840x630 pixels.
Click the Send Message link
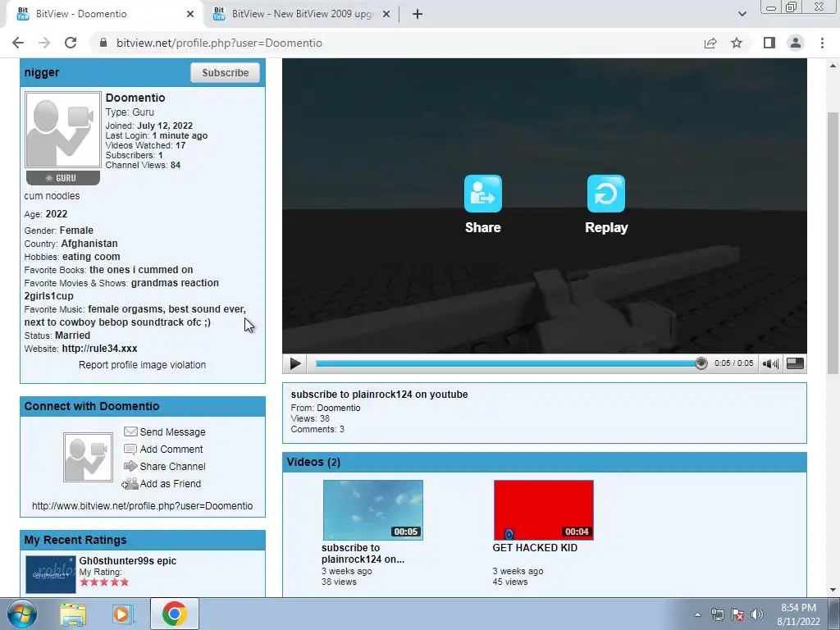click(x=172, y=431)
